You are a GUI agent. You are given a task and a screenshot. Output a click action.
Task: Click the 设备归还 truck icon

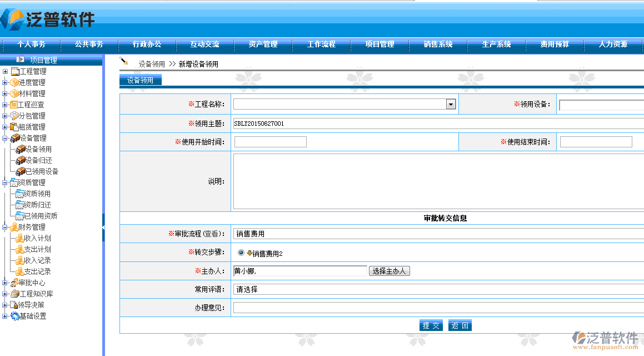(x=21, y=160)
